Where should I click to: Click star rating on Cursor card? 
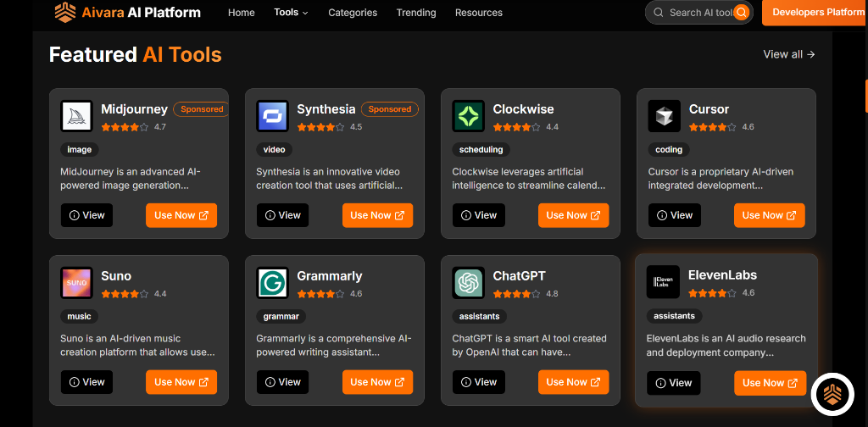[712, 127]
